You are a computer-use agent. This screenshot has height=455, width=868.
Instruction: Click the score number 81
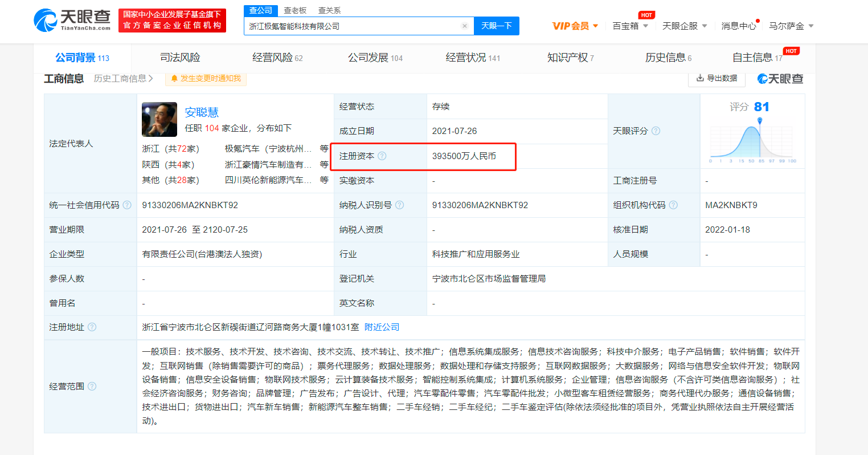point(761,107)
